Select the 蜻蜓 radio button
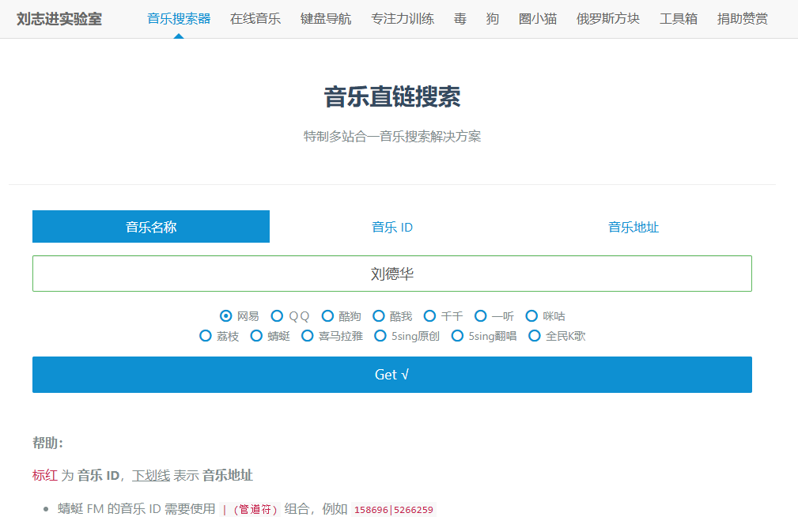Screen dimensions: 798x532 coord(256,336)
